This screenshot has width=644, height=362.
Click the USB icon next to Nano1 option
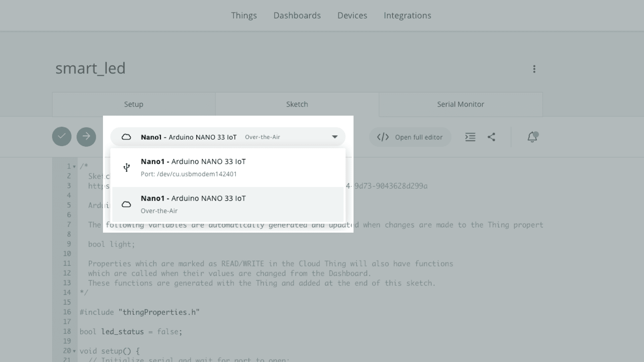pos(127,167)
